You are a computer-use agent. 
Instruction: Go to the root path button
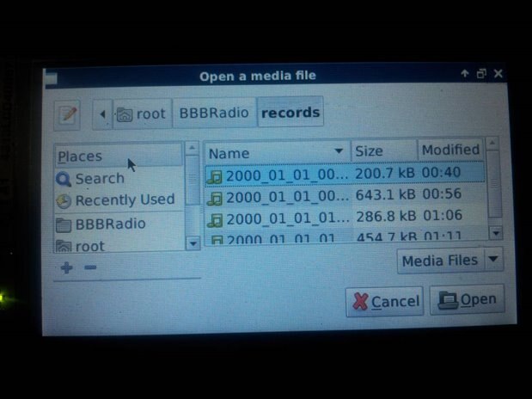[x=142, y=114]
